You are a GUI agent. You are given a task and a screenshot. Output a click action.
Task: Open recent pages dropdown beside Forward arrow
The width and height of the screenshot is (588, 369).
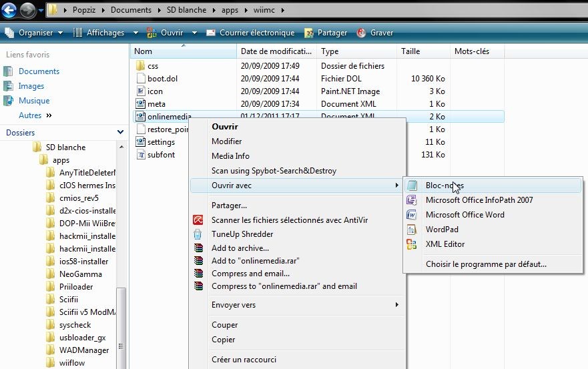pyautogui.click(x=41, y=10)
